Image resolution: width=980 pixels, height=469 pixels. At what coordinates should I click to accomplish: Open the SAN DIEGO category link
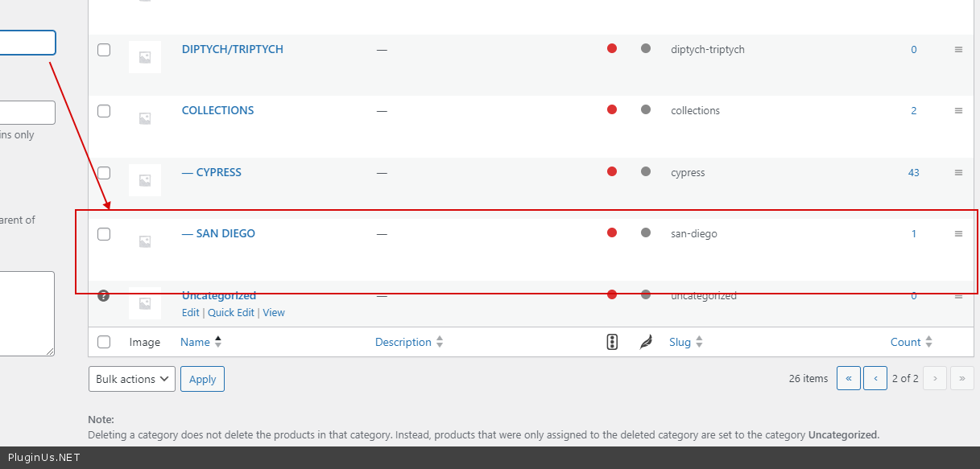click(225, 234)
